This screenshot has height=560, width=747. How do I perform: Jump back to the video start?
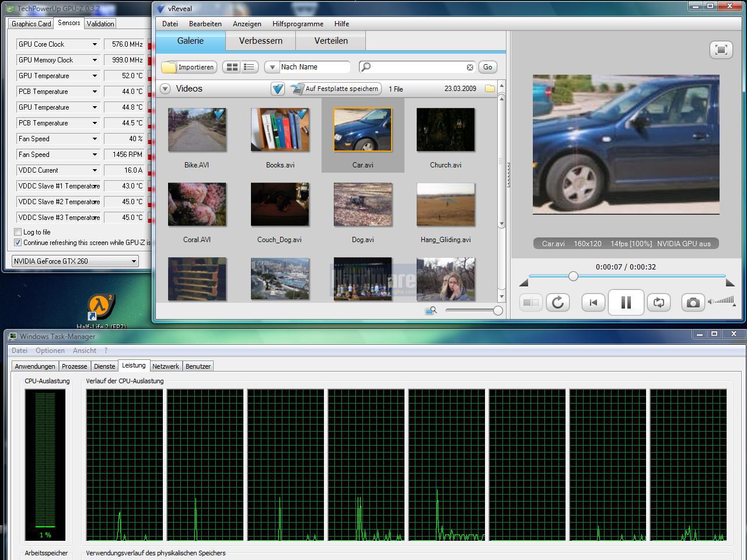pyautogui.click(x=593, y=302)
